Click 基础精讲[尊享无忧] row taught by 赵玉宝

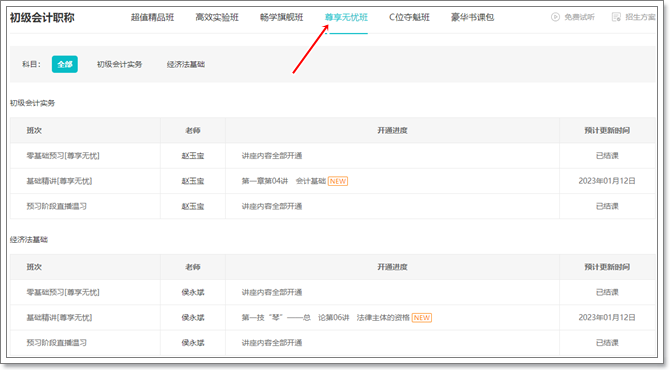click(x=333, y=181)
